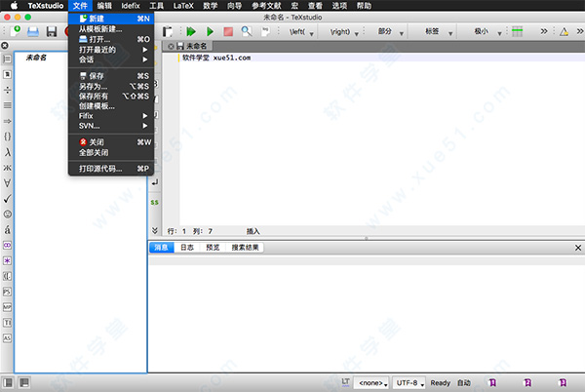Open the accented letters (á) panel
The image size is (585, 392).
click(x=7, y=230)
